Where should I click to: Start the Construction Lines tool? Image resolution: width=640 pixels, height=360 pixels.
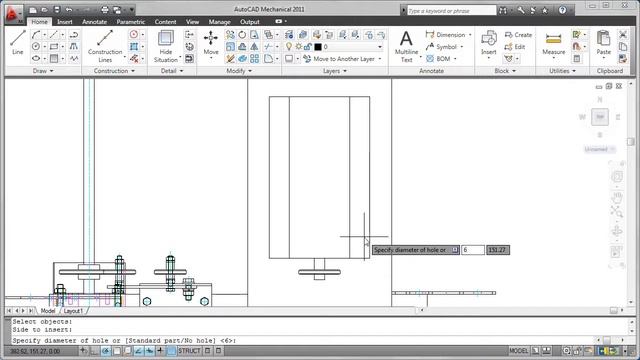(105, 46)
